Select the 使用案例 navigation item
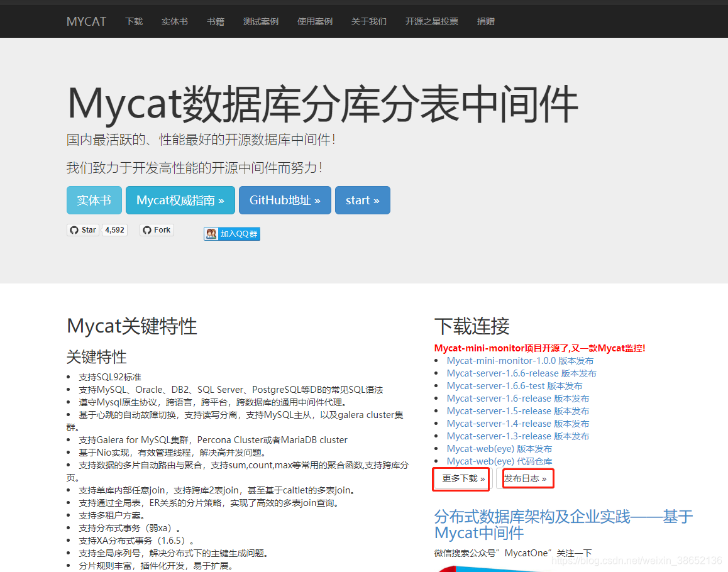The height and width of the screenshot is (572, 728). tap(315, 21)
